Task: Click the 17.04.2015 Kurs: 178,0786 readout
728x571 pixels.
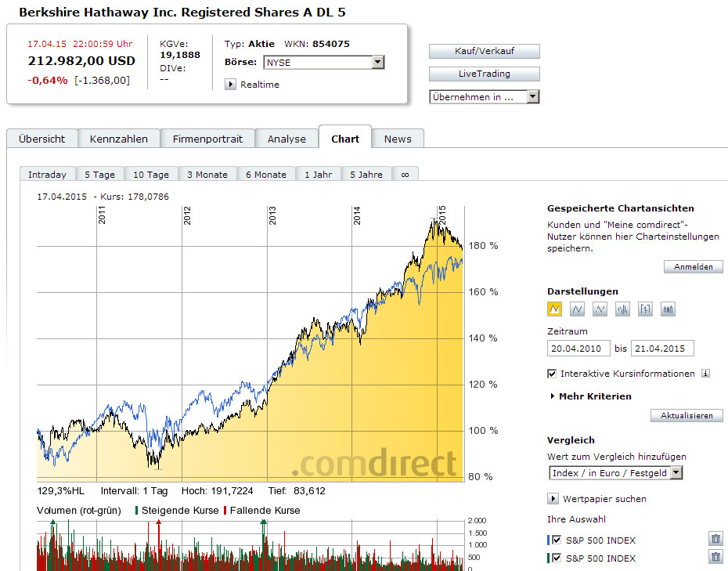Action: [103, 197]
